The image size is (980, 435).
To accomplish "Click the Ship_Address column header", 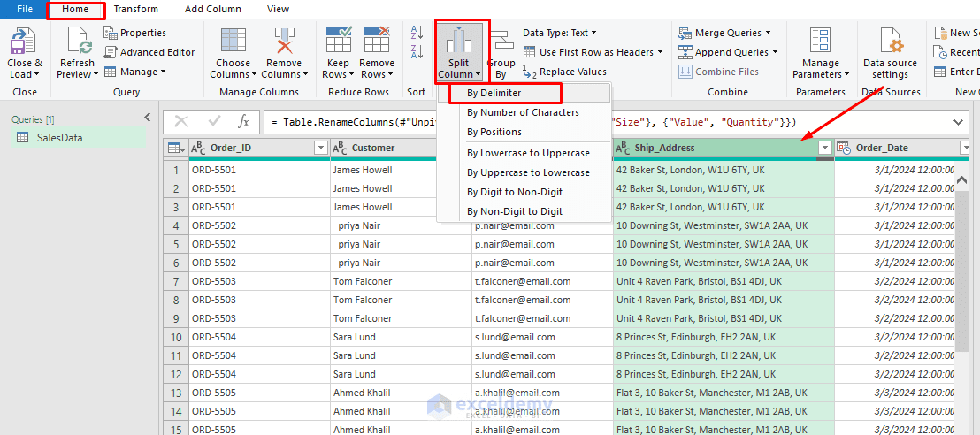I will [724, 149].
